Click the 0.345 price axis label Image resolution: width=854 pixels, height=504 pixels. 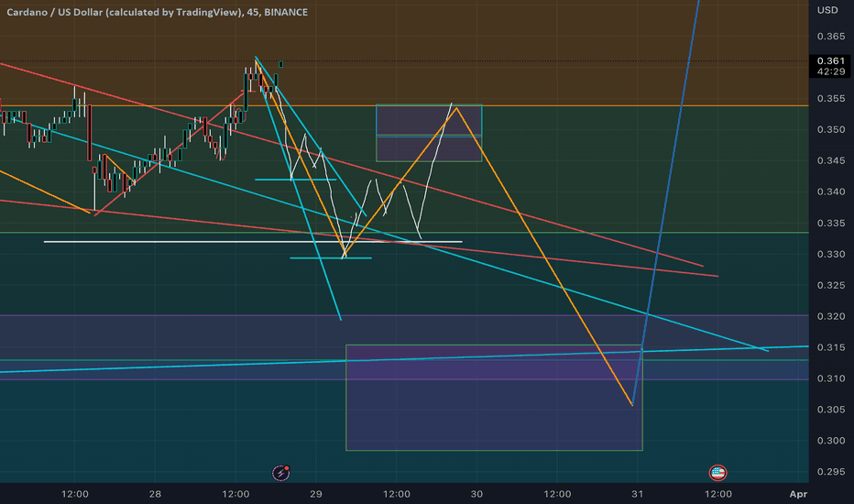[x=830, y=160]
